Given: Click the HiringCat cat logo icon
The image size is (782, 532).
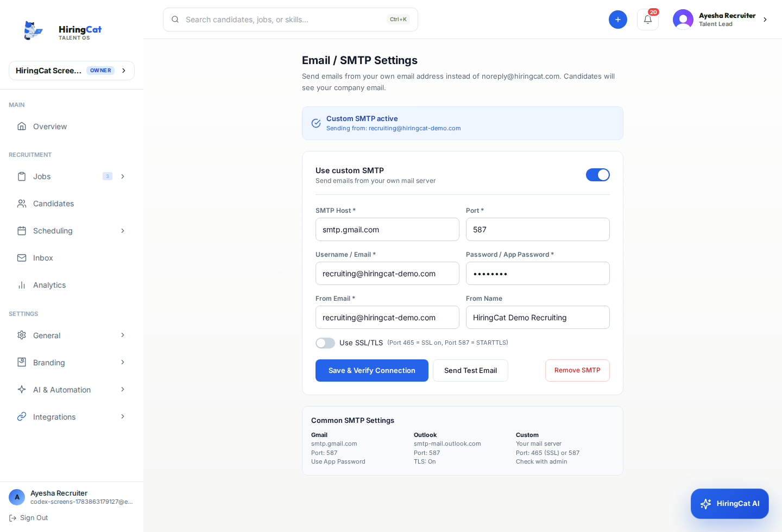Looking at the screenshot, I should tap(33, 31).
